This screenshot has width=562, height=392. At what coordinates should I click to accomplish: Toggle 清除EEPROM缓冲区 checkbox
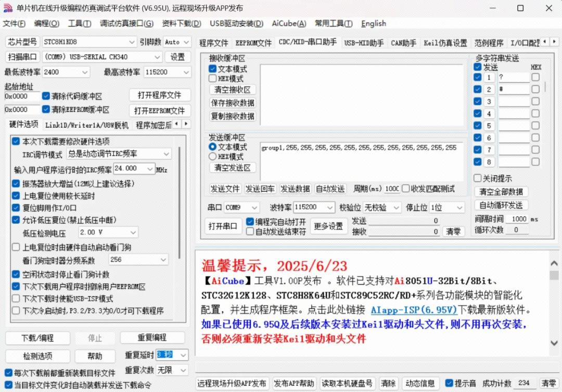coord(46,109)
